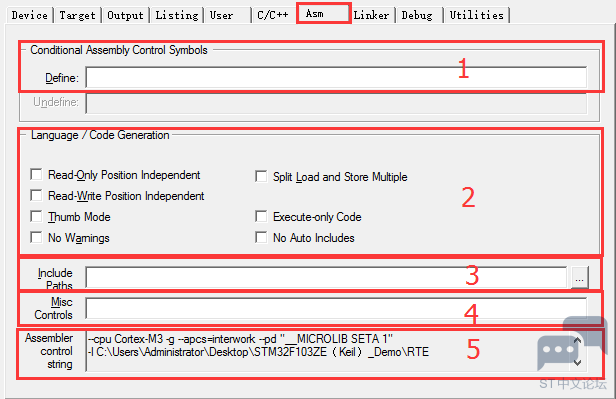Go to the Debug tab
This screenshot has width=616, height=399.
(x=420, y=15)
